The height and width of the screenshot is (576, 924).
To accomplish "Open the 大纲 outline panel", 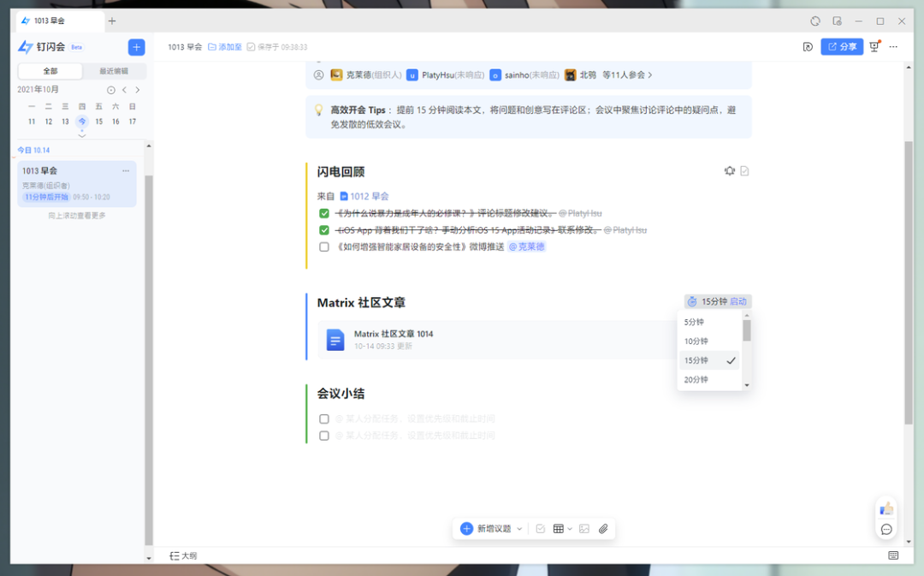I will [x=183, y=556].
